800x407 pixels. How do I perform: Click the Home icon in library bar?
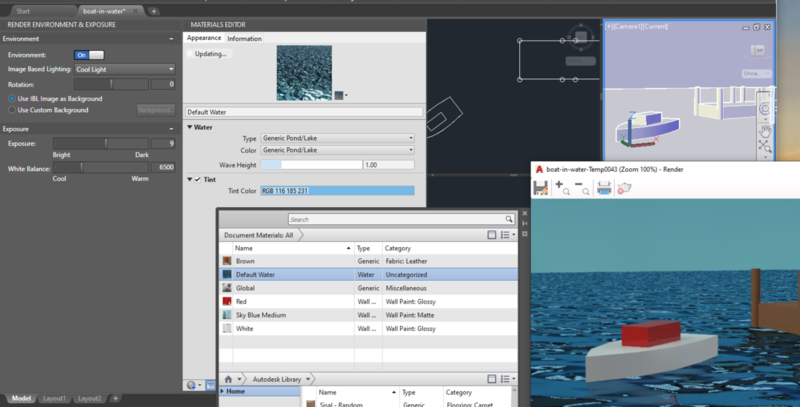pyautogui.click(x=229, y=379)
